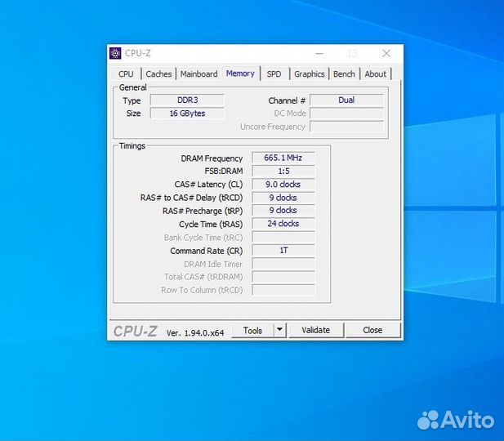Close the CPU-Z window with X
Screen dimensions: 504x441
tap(386, 53)
